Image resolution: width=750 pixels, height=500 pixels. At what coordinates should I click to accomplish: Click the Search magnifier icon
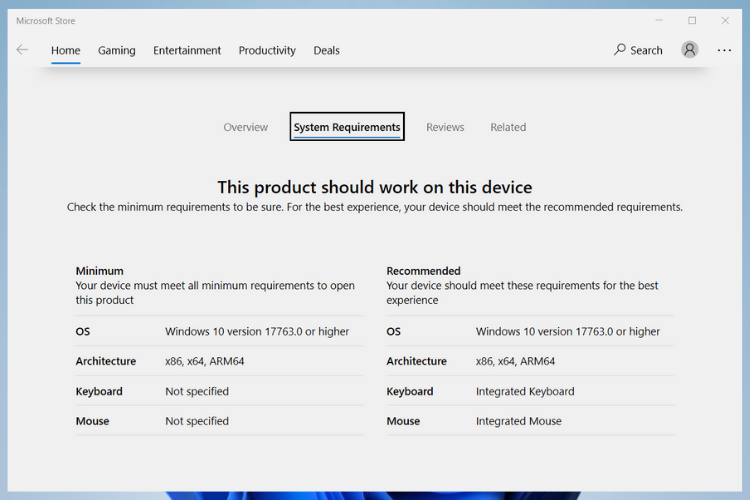(x=620, y=50)
